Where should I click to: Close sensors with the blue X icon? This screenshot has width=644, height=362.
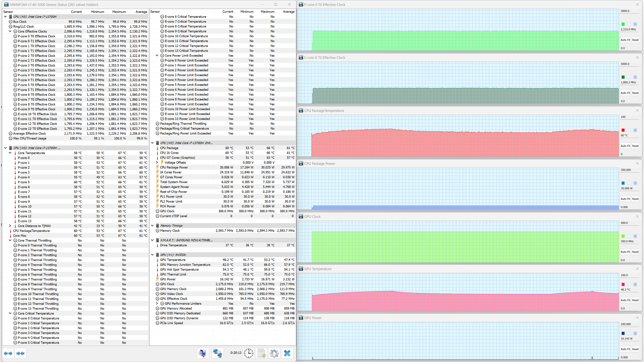tap(287, 353)
